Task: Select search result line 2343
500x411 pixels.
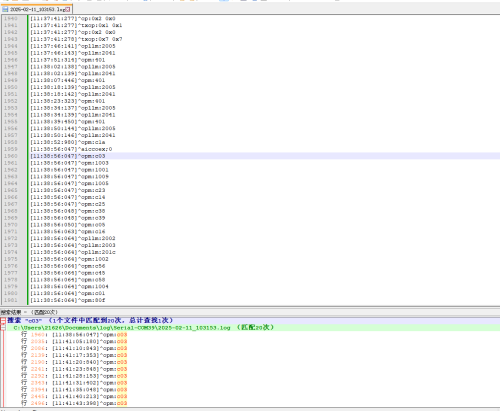Action: pos(74,383)
